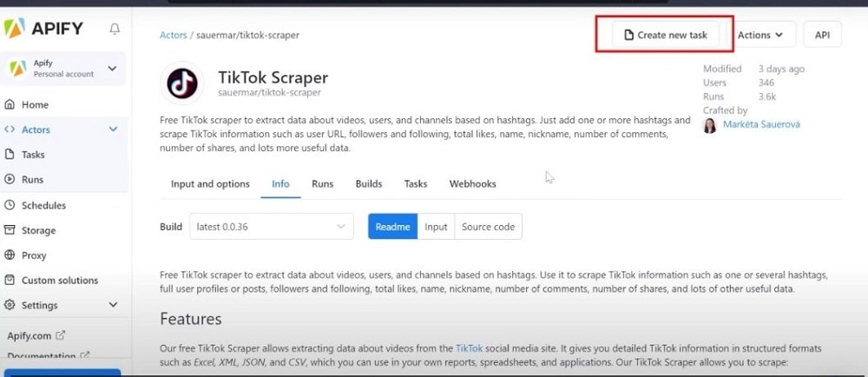
Task: Open the Tasks tab of the actor
Action: click(x=416, y=184)
